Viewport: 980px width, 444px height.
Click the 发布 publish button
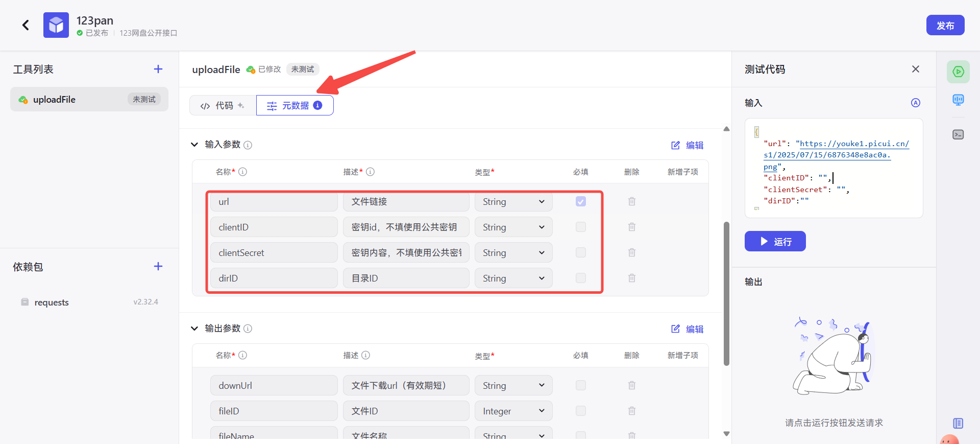pyautogui.click(x=945, y=25)
